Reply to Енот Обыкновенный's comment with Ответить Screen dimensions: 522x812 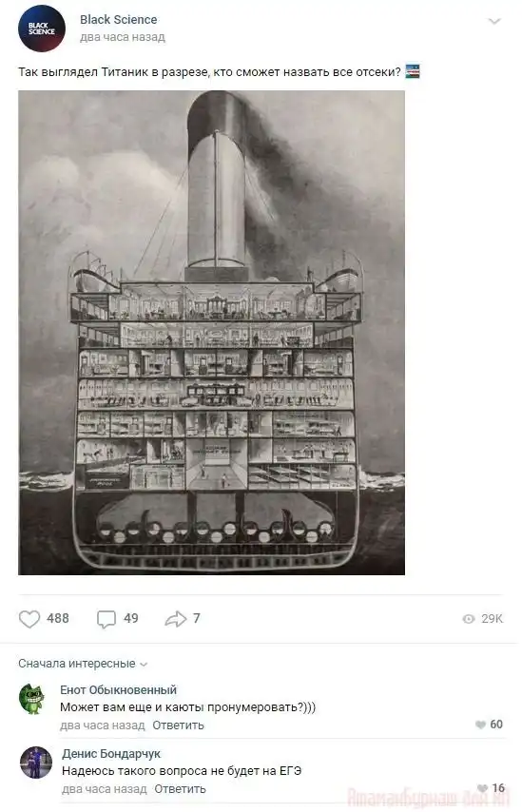tap(178, 725)
